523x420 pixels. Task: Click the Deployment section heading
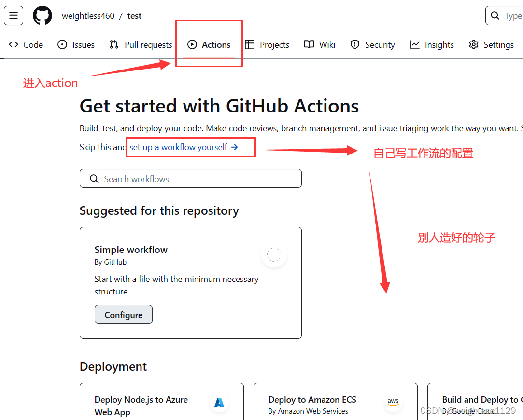coord(113,367)
